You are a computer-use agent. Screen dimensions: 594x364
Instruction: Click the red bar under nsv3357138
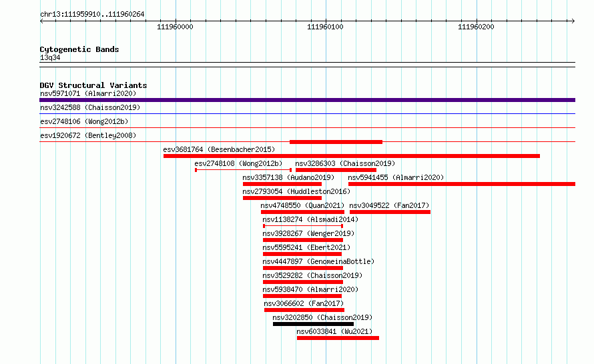click(x=282, y=184)
